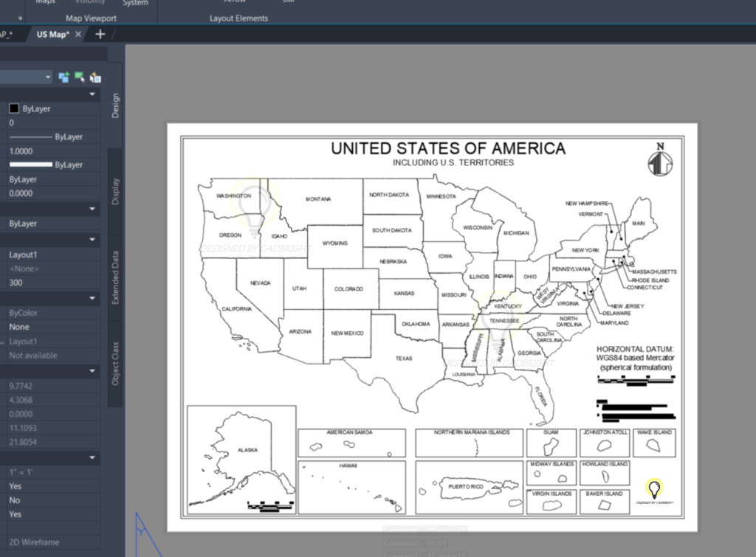756x557 pixels.
Task: Click the value 300 in Properties
Action: click(16, 283)
